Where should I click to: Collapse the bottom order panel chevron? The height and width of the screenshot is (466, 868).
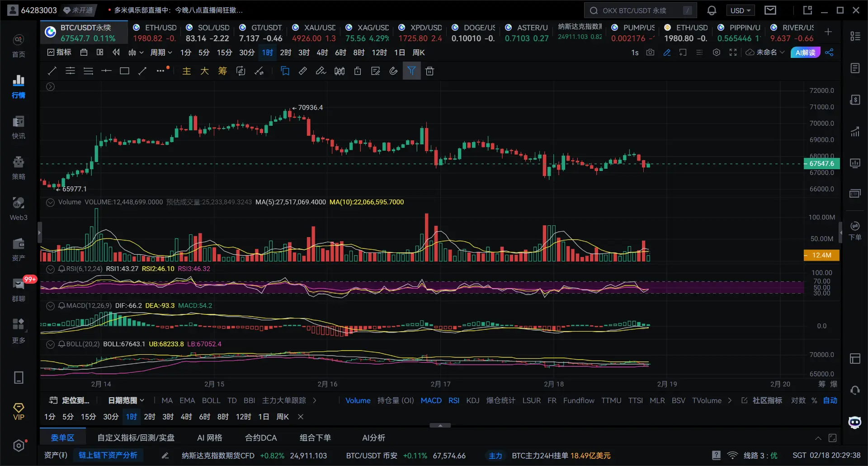(x=818, y=438)
